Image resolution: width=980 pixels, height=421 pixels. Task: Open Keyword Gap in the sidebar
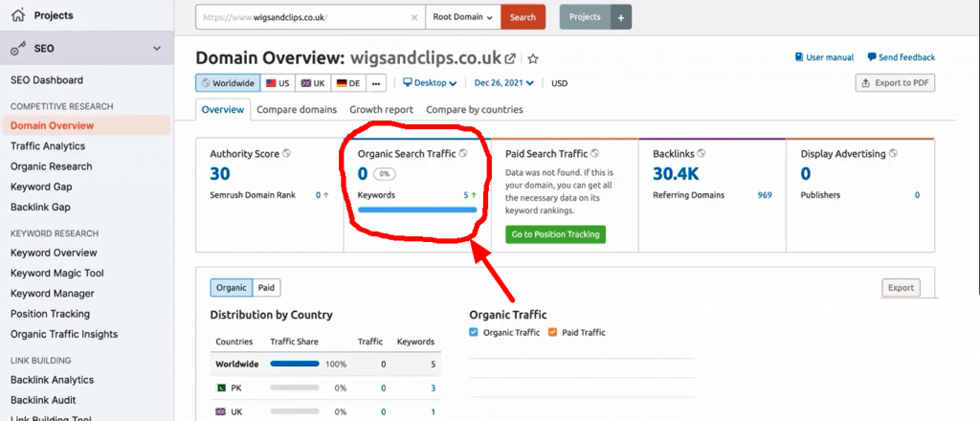tap(41, 187)
